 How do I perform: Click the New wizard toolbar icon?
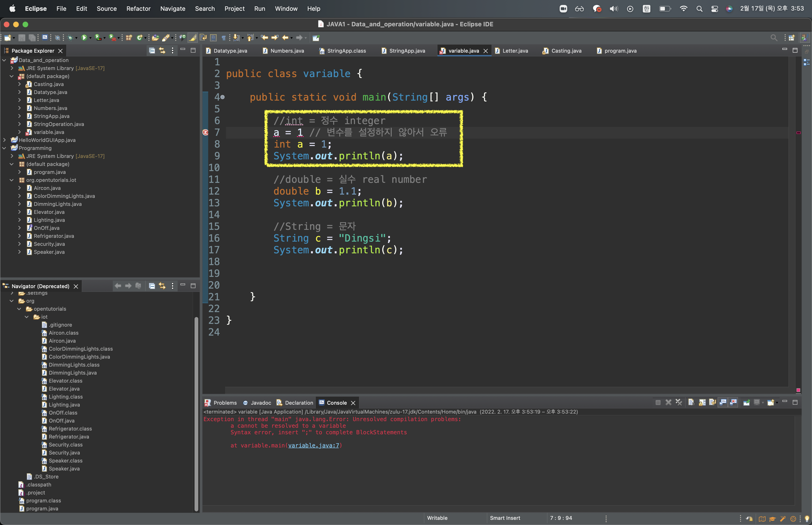click(x=8, y=38)
